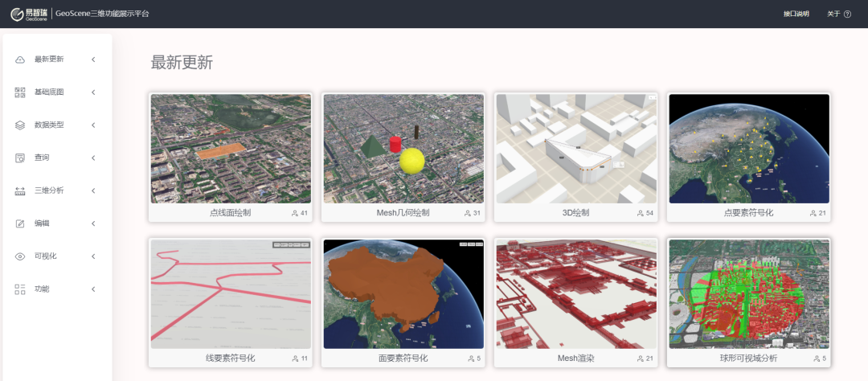The image size is (868, 381).
Task: Open the 3D绘制 white buildings thumbnail
Action: (576, 149)
